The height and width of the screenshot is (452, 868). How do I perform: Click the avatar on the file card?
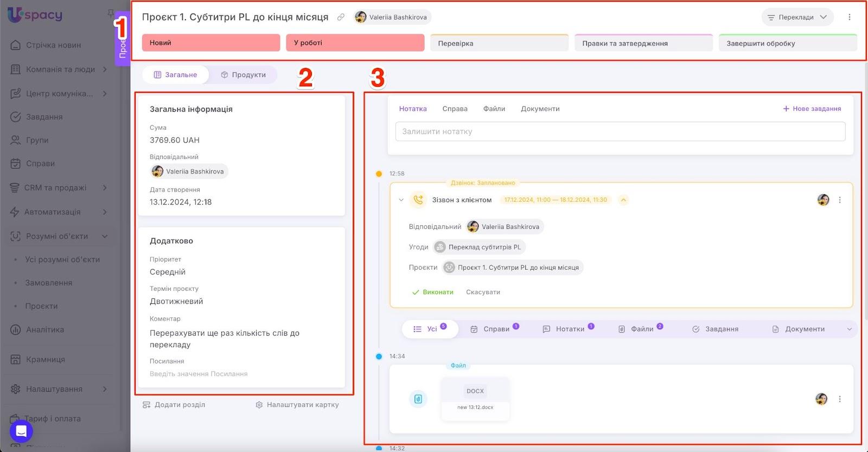coord(821,399)
